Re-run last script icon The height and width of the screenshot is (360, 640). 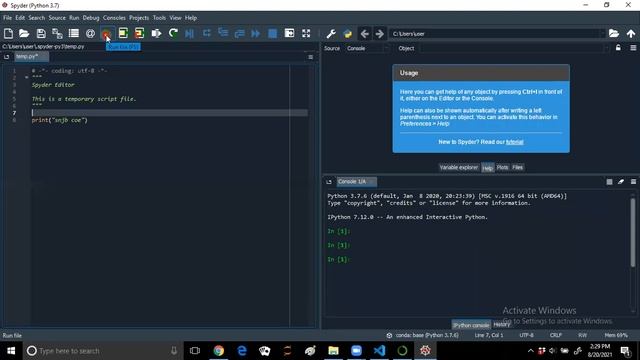pos(173,33)
